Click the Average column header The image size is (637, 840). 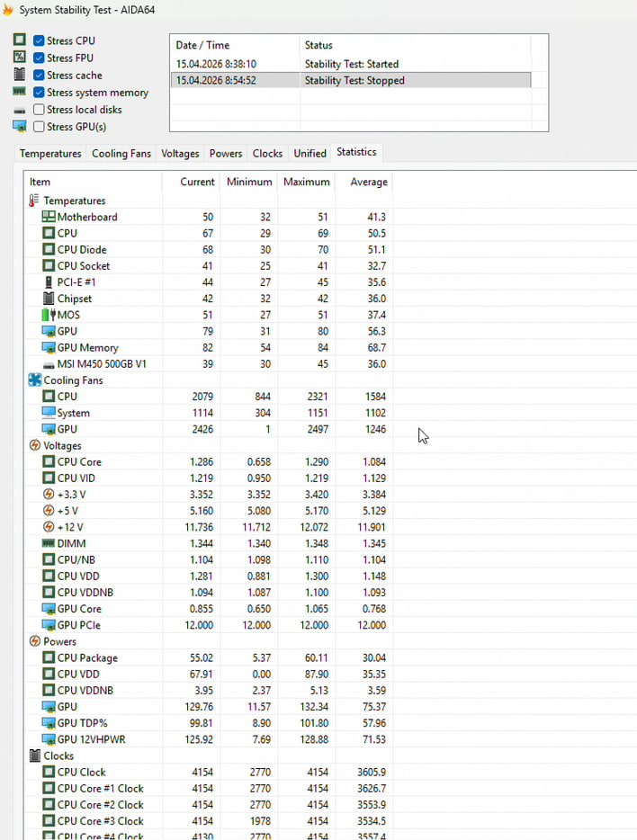click(368, 182)
